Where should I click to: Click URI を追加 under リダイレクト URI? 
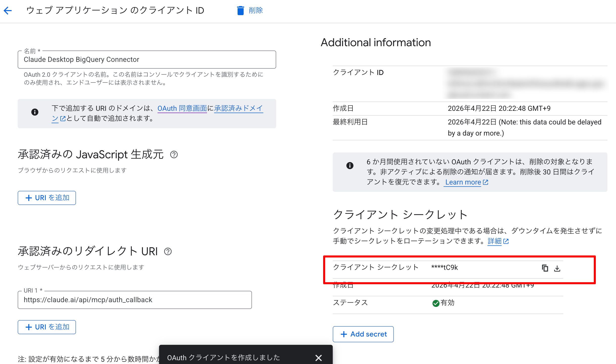click(x=47, y=327)
